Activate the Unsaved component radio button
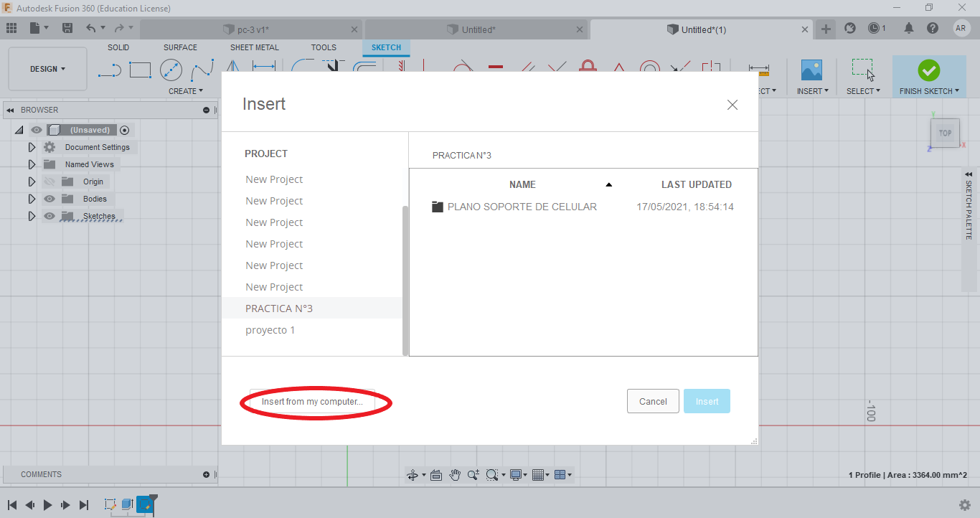This screenshot has height=518, width=980. coord(125,130)
